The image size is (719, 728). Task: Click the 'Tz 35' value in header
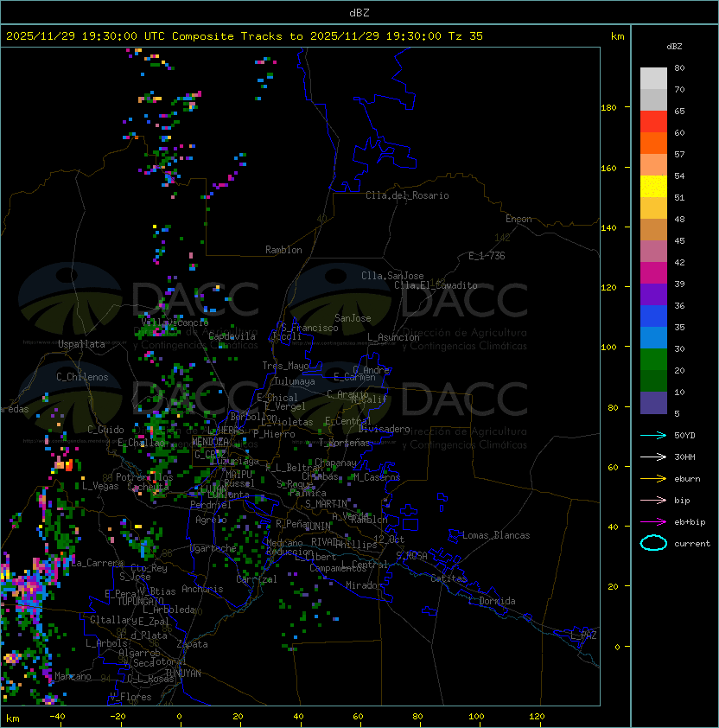click(466, 35)
